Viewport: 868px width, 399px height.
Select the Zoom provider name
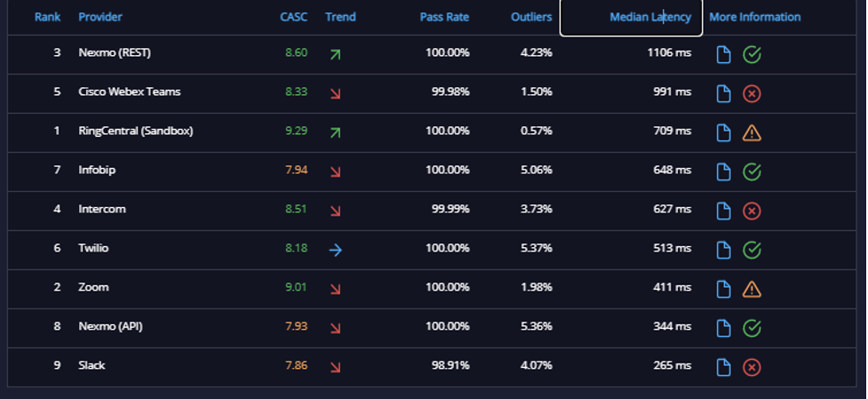pyautogui.click(x=93, y=287)
